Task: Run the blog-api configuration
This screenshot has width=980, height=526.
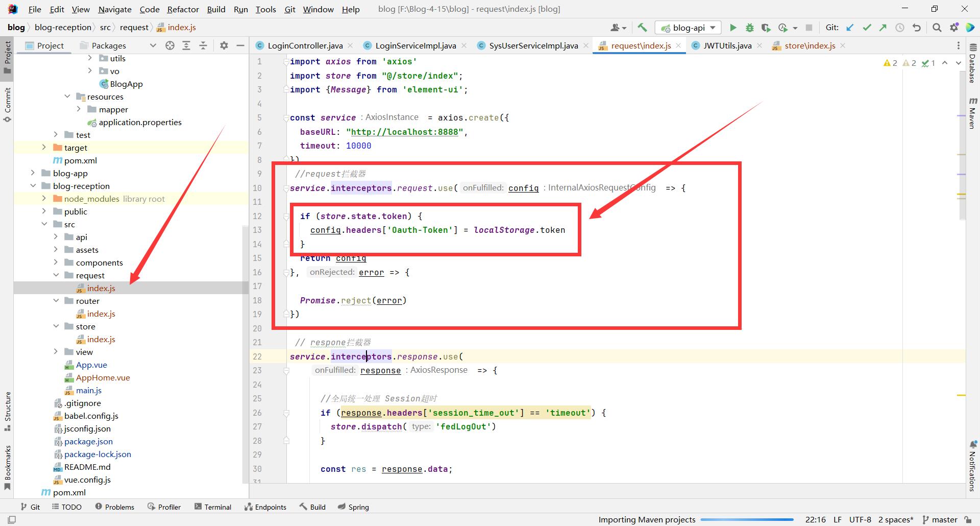Action: pos(733,28)
